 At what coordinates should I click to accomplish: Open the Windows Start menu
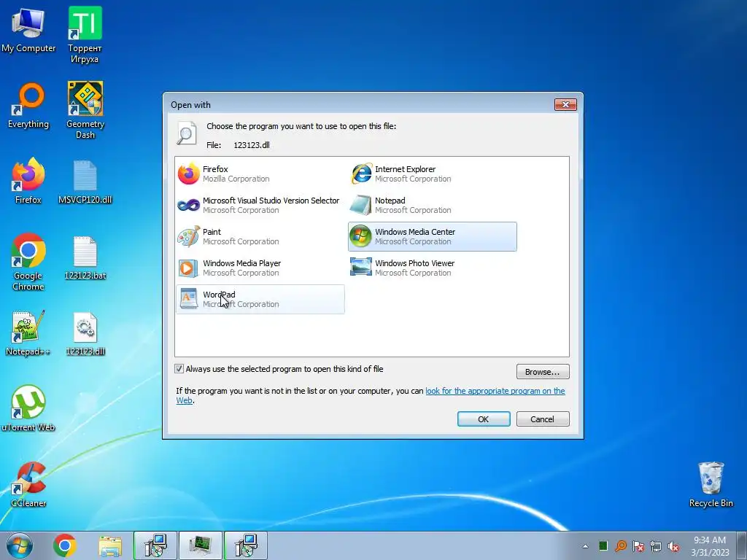tap(20, 545)
